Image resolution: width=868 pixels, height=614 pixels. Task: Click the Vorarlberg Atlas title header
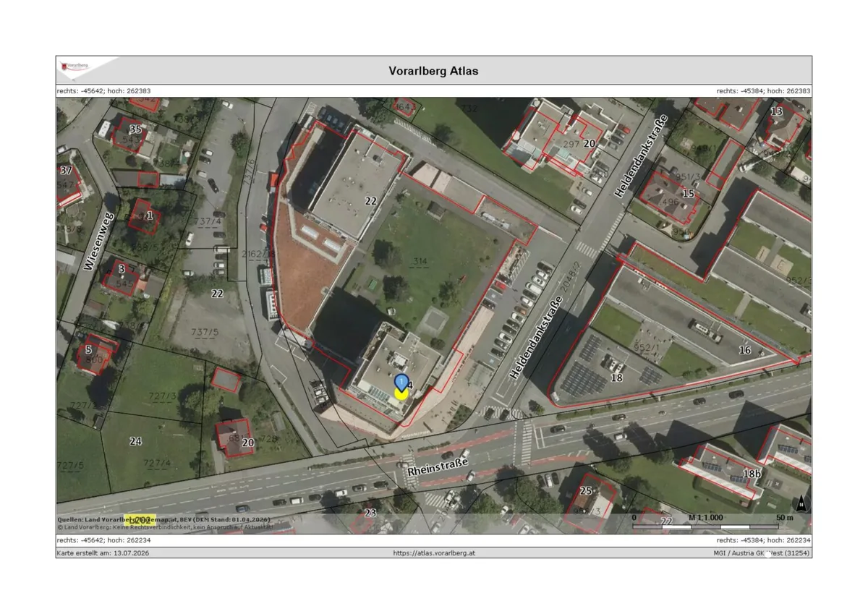(x=434, y=71)
